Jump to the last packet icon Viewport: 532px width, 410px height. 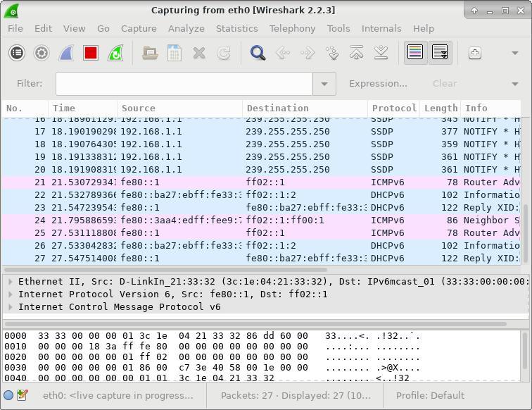pos(381,53)
